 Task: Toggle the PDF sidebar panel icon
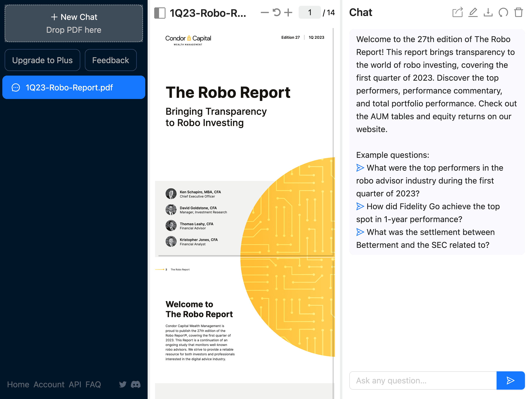pos(160,13)
